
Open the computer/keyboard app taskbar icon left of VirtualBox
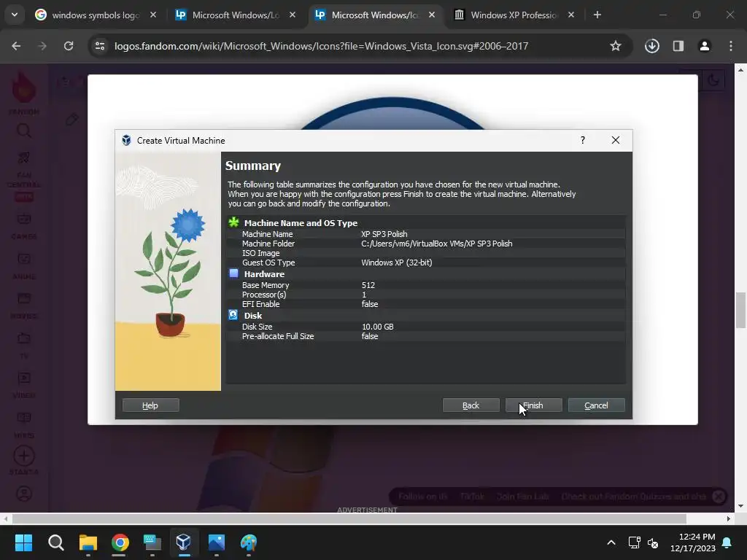click(x=152, y=542)
